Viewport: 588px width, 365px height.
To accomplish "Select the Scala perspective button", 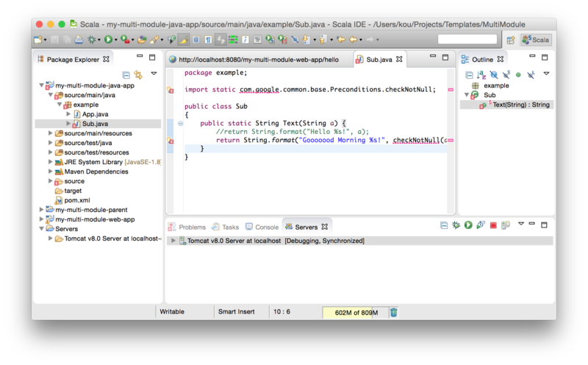I will tap(536, 40).
